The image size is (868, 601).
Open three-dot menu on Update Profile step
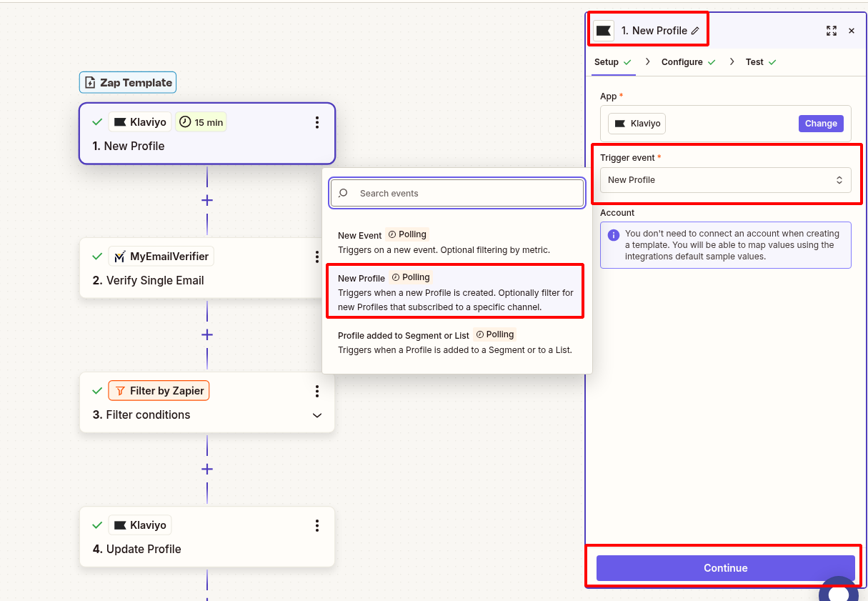[317, 525]
